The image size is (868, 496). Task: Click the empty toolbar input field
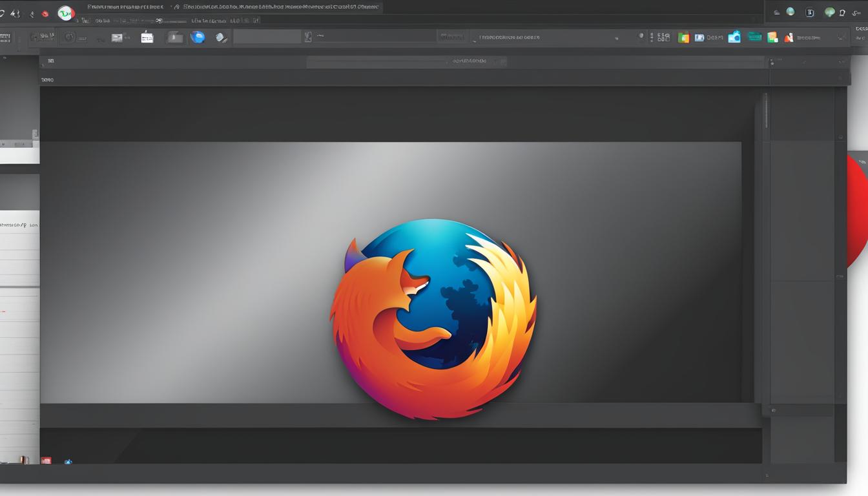(267, 37)
